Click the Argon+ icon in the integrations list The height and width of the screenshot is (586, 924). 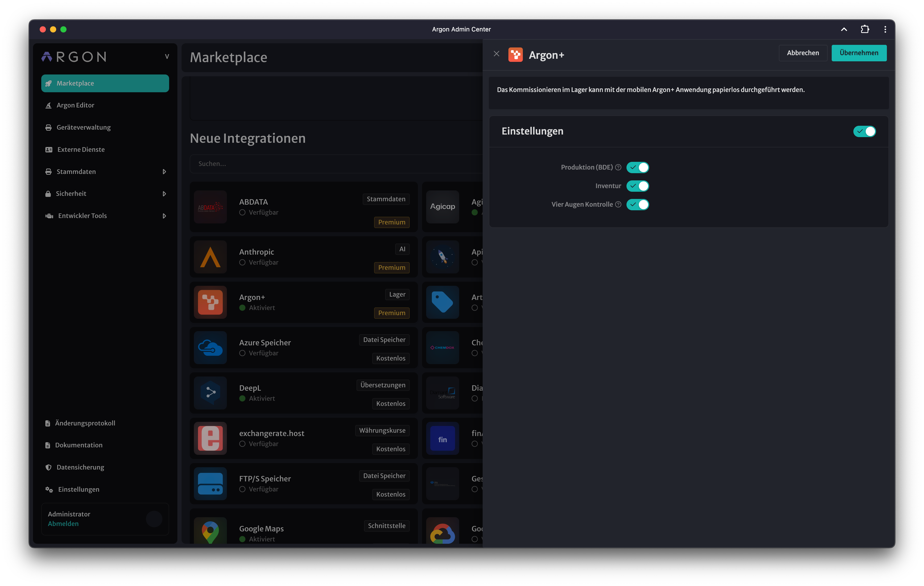[210, 302]
